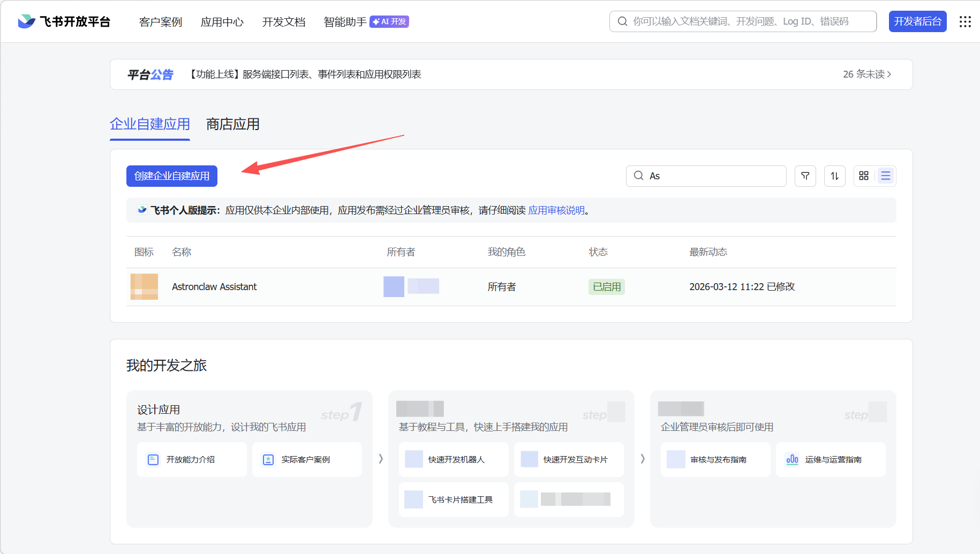Image resolution: width=980 pixels, height=554 pixels.
Task: Open the 运维与运营指南 card
Action: coord(830,459)
